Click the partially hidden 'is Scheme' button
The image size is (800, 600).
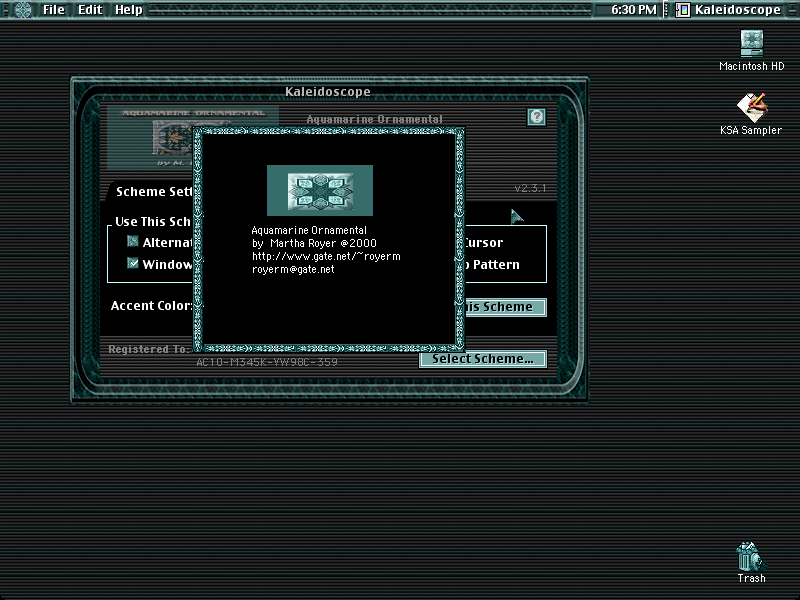pyautogui.click(x=505, y=307)
